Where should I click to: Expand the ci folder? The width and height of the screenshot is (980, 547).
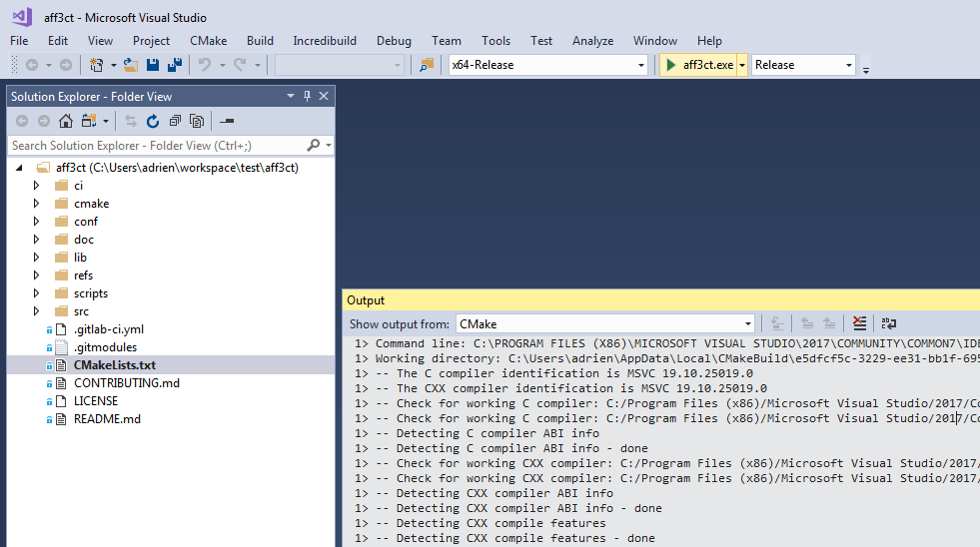[x=36, y=186]
